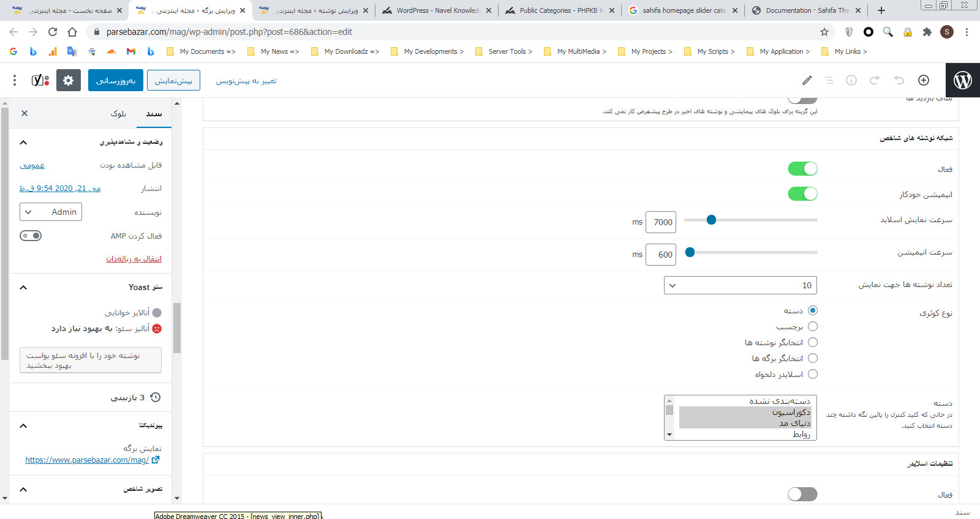Click the add block plus icon
This screenshot has height=519, width=980.
924,80
